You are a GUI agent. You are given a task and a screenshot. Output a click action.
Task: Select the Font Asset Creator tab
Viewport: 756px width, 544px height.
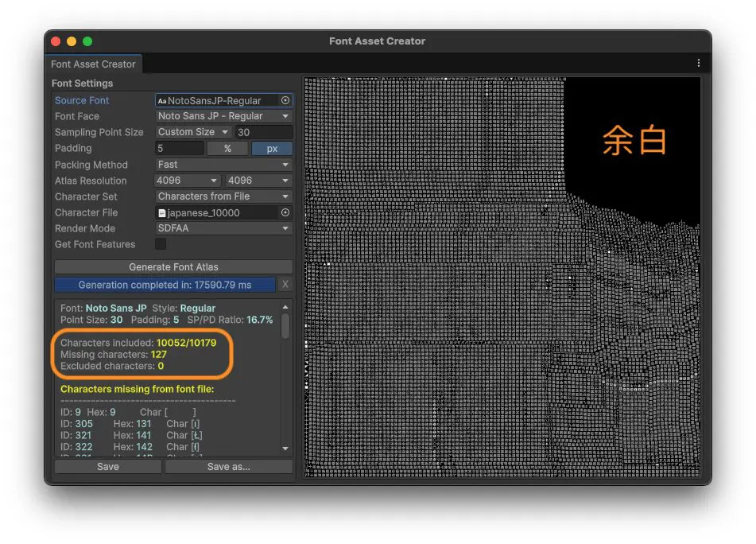(93, 64)
